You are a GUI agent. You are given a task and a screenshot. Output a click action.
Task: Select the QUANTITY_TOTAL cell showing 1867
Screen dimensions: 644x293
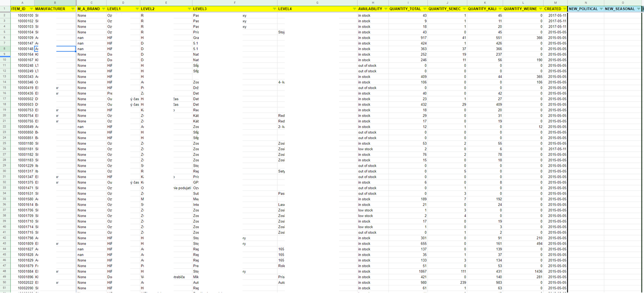[408, 271]
